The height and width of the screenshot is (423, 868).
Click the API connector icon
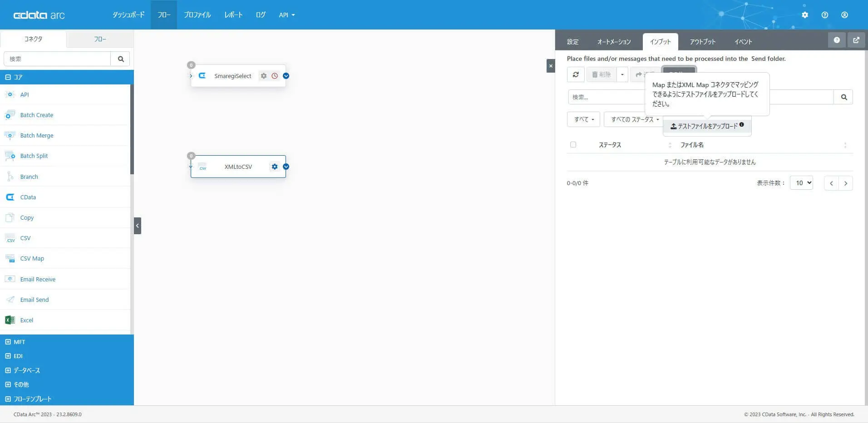coord(10,94)
